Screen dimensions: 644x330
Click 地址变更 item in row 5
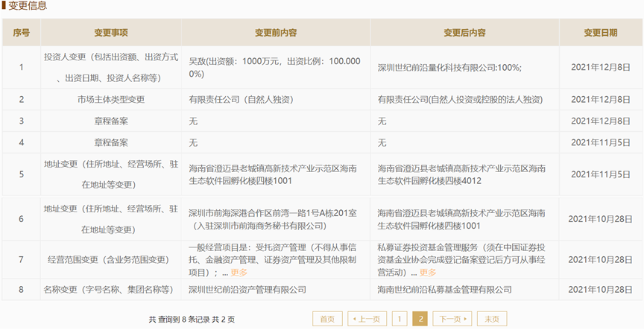[111, 174]
